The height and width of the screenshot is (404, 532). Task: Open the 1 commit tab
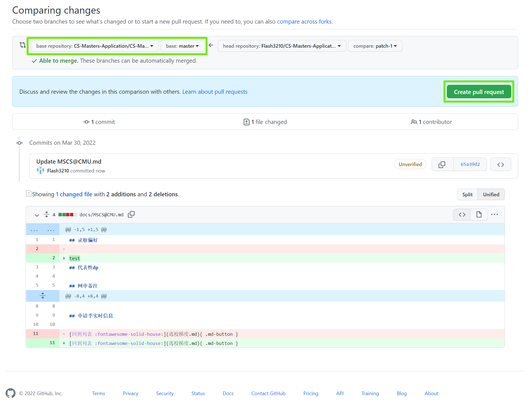point(99,122)
